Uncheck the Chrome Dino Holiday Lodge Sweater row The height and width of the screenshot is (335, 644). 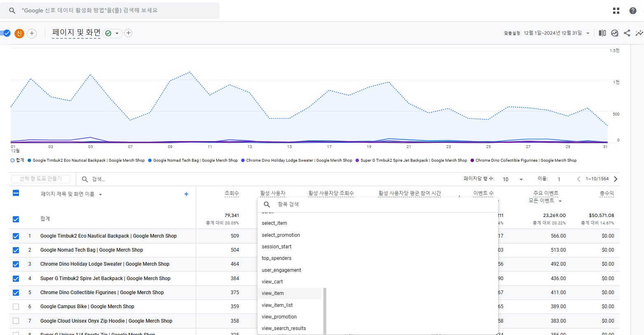click(x=16, y=264)
